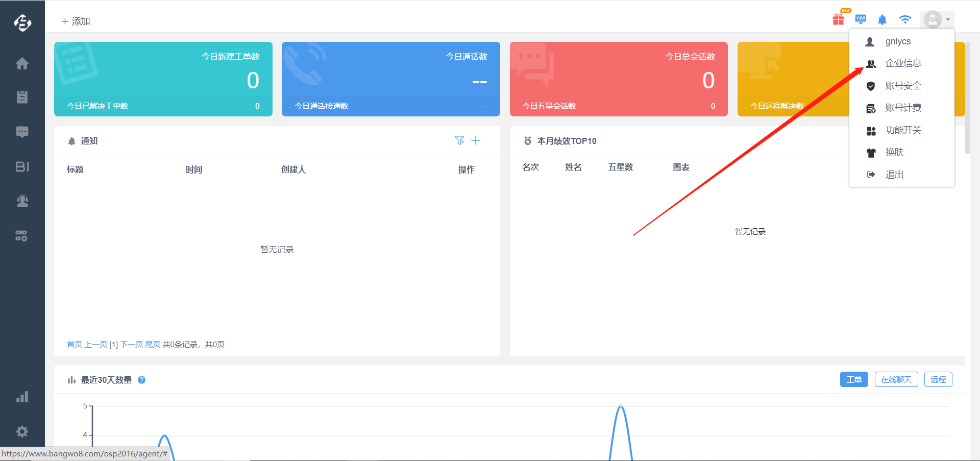Image resolution: width=980 pixels, height=461 pixels.
Task: Open 功能开关 from dropdown menu
Action: [x=903, y=130]
